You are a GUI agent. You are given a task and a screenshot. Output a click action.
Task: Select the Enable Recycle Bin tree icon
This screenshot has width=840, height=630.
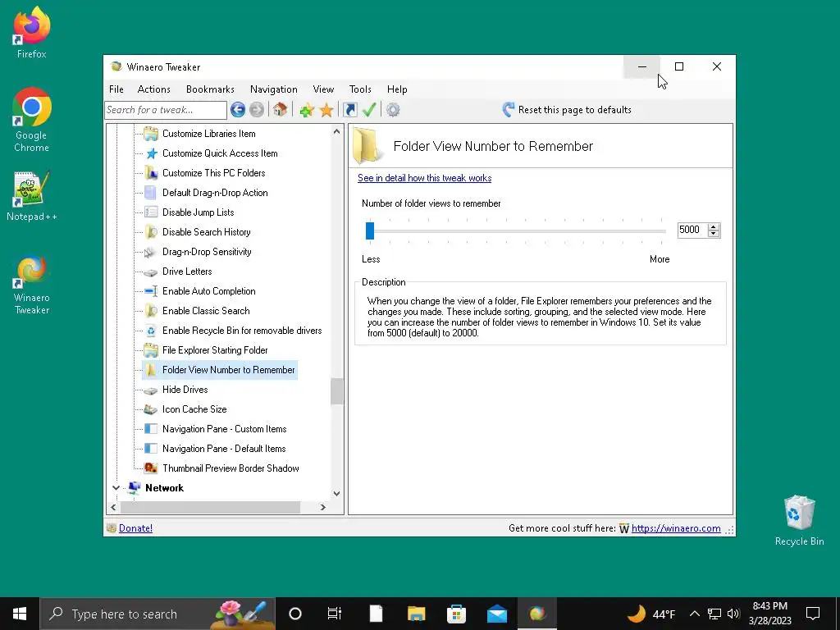[x=151, y=331]
